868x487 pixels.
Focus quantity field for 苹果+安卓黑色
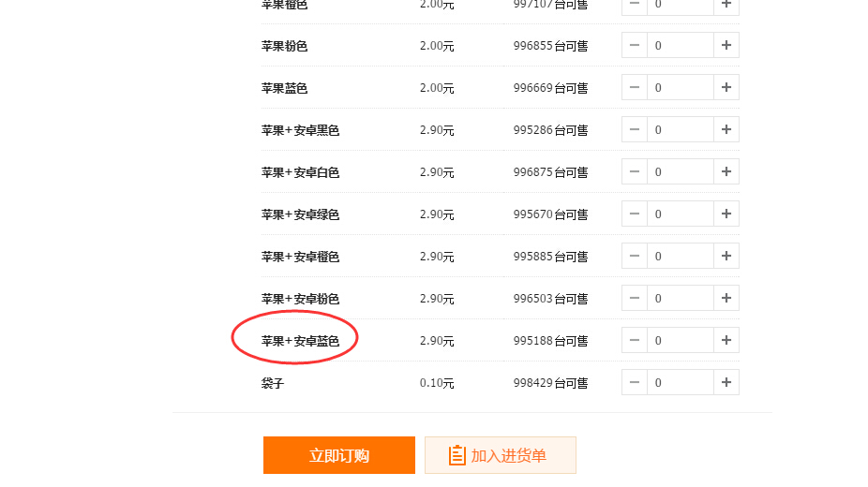click(x=681, y=129)
